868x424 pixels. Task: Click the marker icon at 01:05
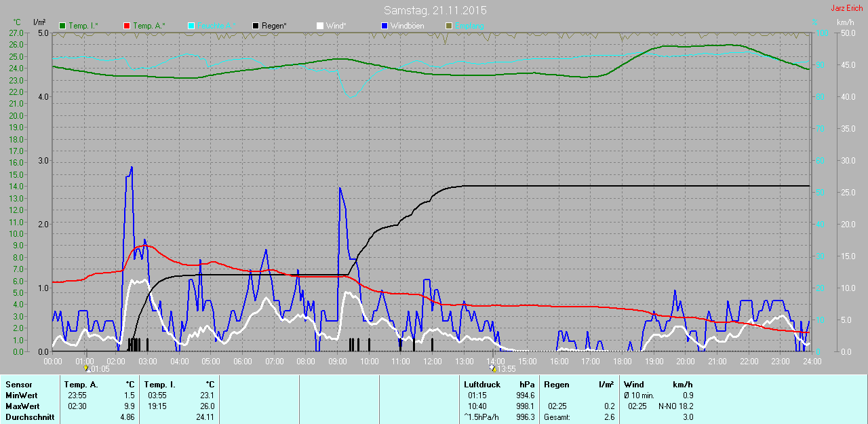click(x=86, y=368)
